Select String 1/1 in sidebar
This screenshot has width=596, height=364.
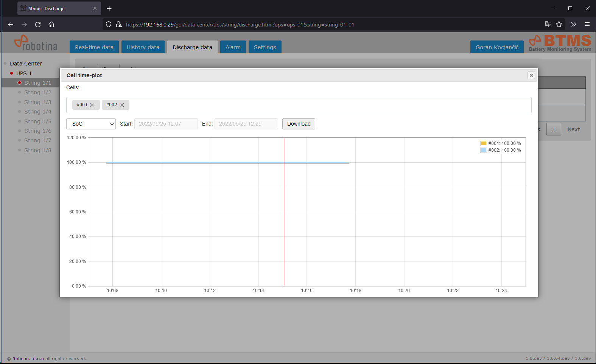(37, 83)
